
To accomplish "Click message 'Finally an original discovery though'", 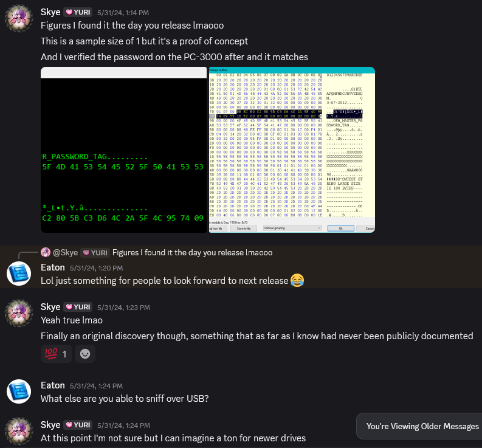I will [x=257, y=336].
